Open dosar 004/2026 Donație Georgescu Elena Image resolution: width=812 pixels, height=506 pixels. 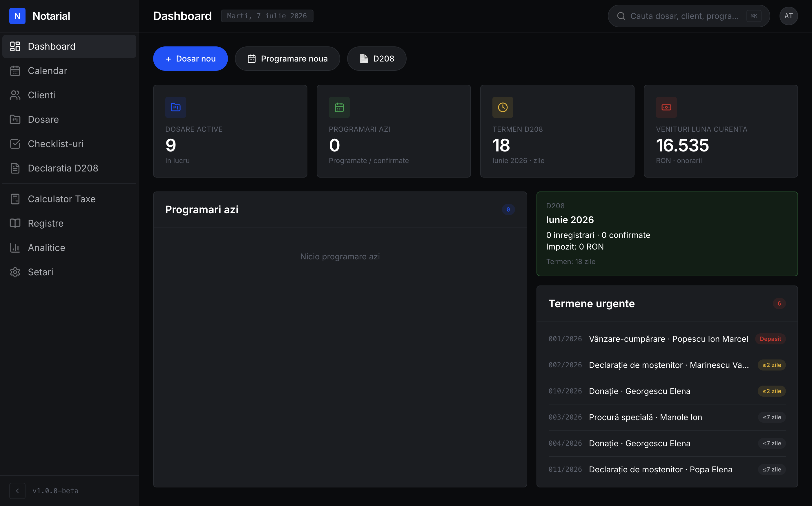[667, 443]
